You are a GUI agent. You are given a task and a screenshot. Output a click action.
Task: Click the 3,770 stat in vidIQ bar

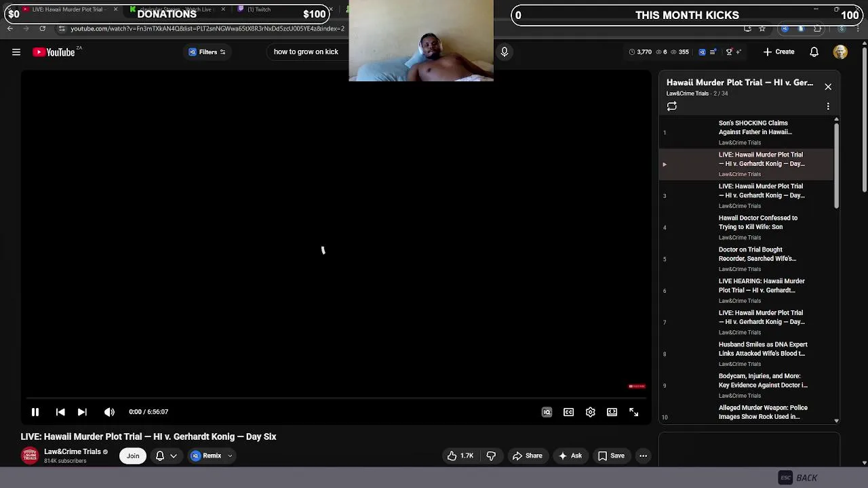[640, 52]
